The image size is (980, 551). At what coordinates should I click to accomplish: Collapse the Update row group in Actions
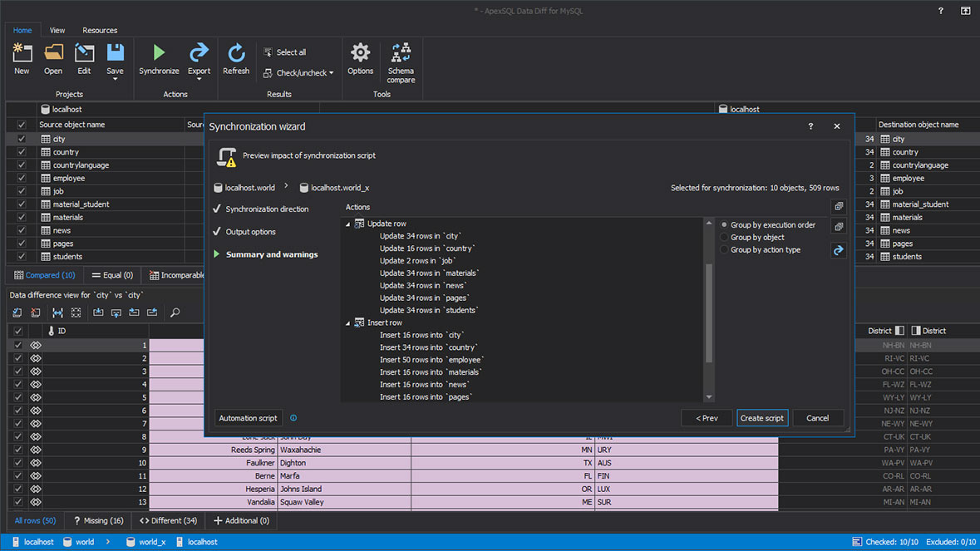pos(347,223)
